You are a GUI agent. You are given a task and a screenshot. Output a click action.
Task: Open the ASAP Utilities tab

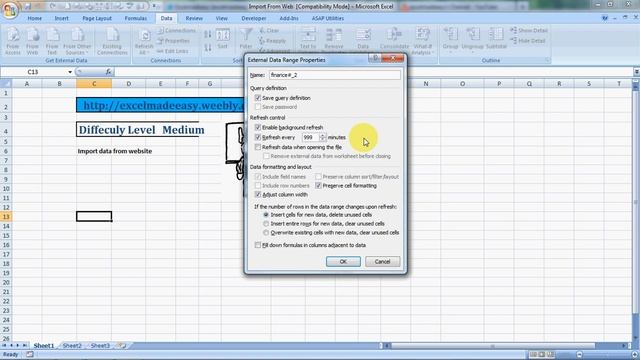[328, 18]
